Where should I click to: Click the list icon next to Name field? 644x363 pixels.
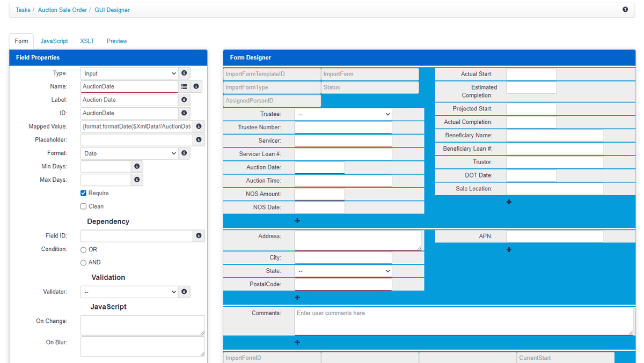184,86
